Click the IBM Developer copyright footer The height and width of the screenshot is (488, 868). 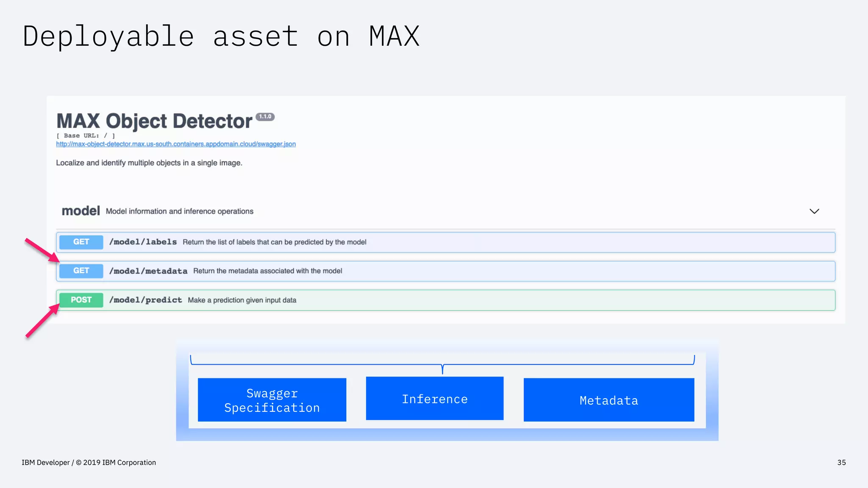[x=89, y=463]
